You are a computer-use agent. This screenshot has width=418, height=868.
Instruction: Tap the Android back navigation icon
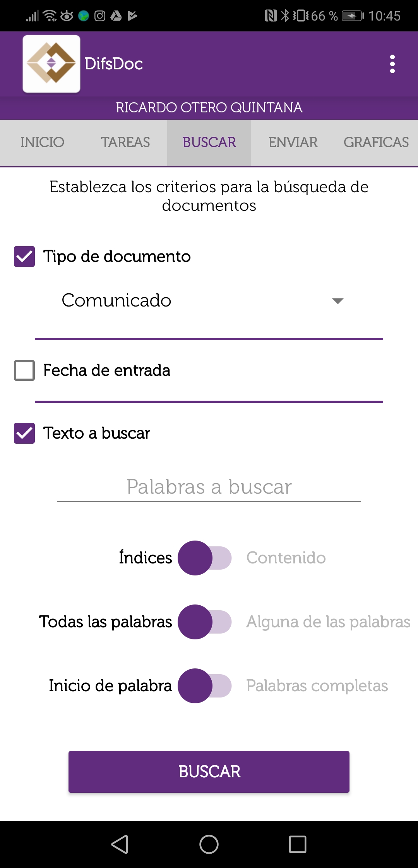(x=120, y=844)
